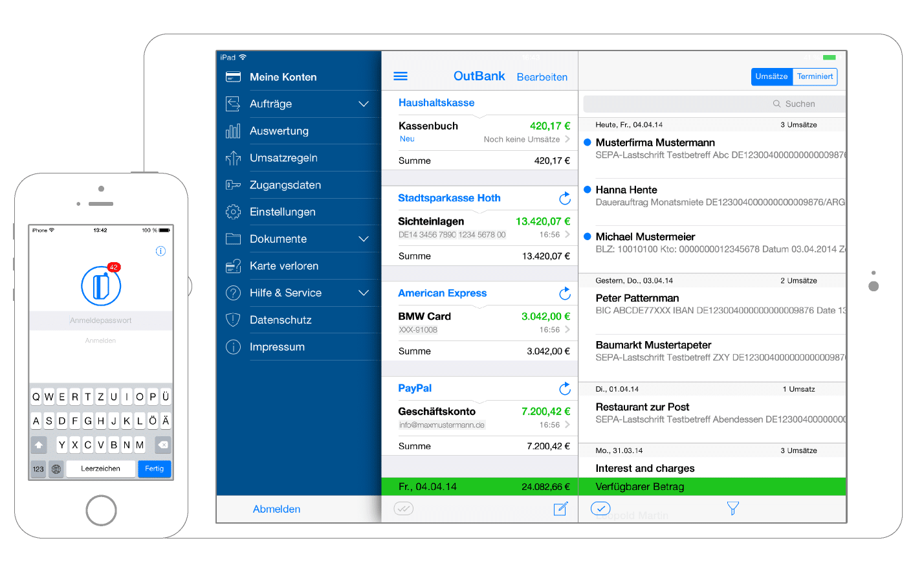Open Kassenbuch details via its chevron
924x567 pixels.
pyautogui.click(x=567, y=139)
